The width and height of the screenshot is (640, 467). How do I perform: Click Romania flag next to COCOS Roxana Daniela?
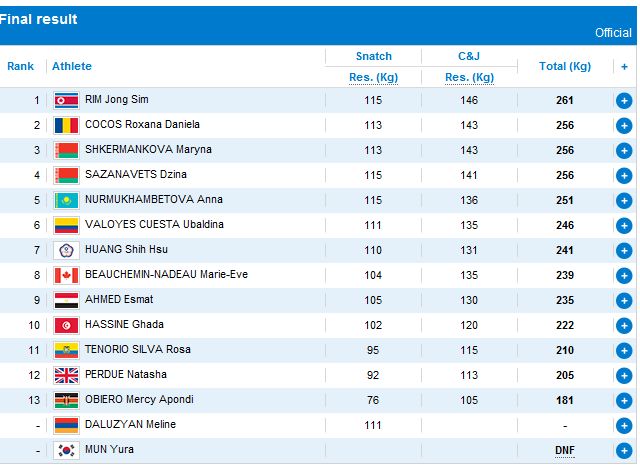point(65,125)
